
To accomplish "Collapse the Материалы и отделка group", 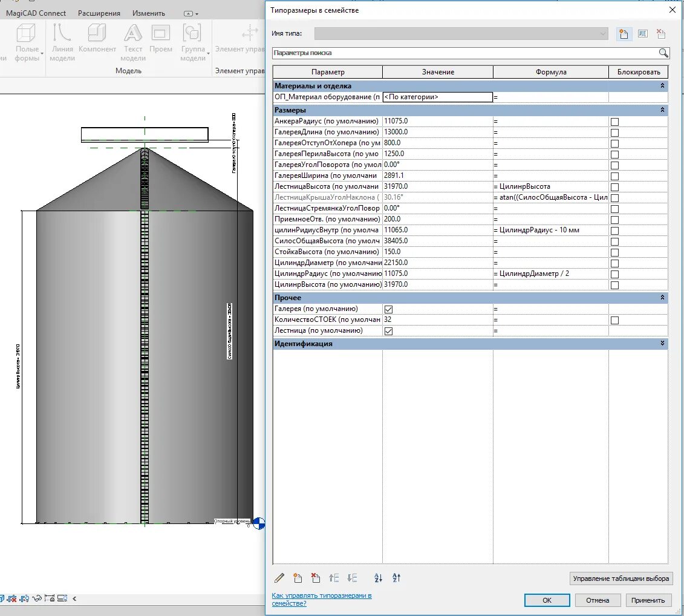I will point(662,85).
